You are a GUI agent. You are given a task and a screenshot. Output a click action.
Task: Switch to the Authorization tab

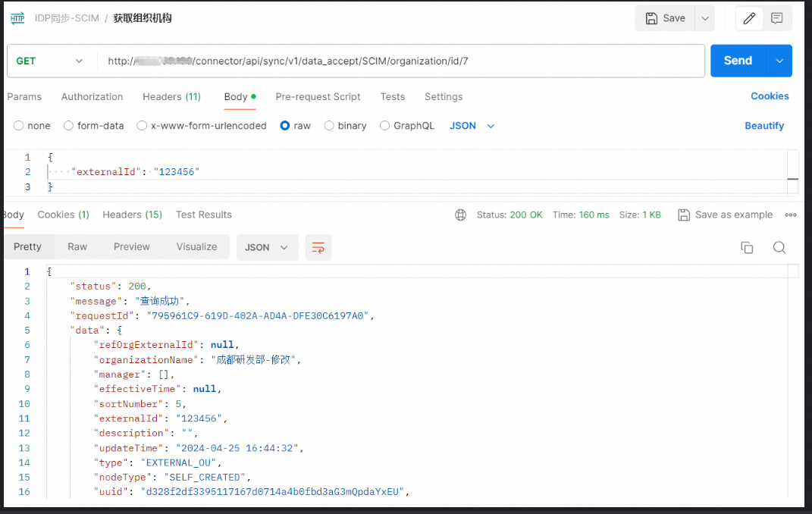92,97
